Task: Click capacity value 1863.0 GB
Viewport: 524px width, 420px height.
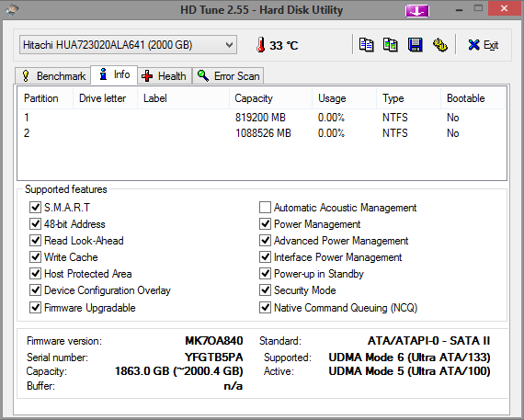Action: click(x=178, y=371)
